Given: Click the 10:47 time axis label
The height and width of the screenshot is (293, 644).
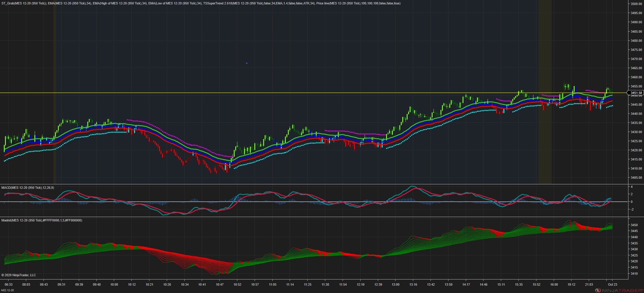Looking at the screenshot, I should [220, 284].
